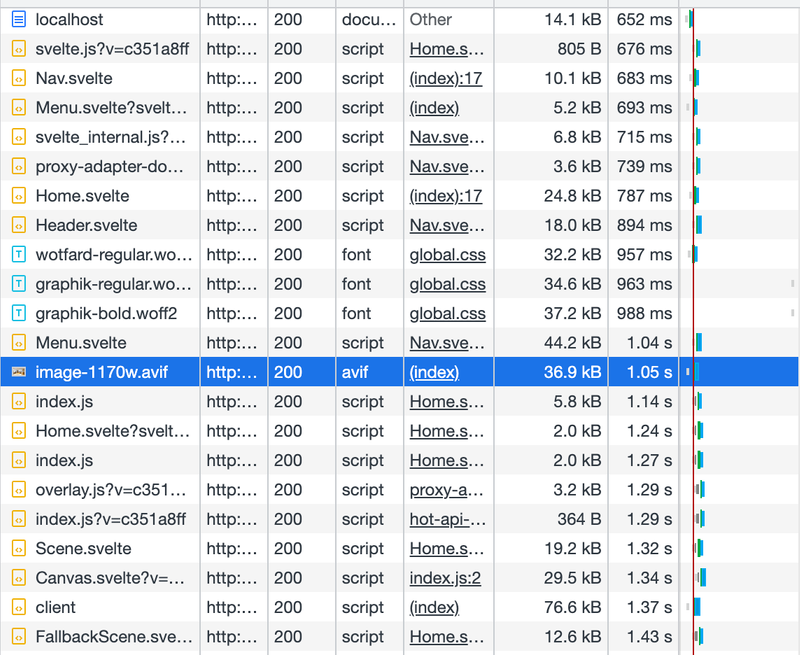The image size is (800, 655).
Task: Open index.js:2 initiator link for Canvas.svelte
Action: [445, 578]
